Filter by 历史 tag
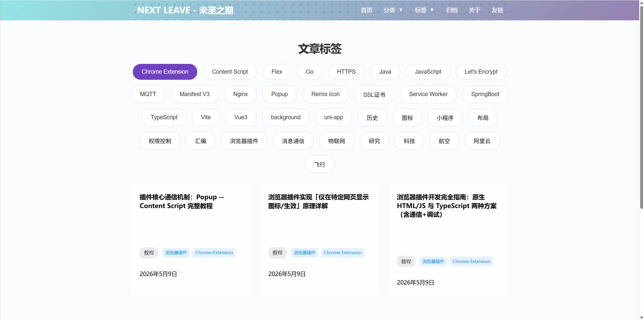 point(372,117)
